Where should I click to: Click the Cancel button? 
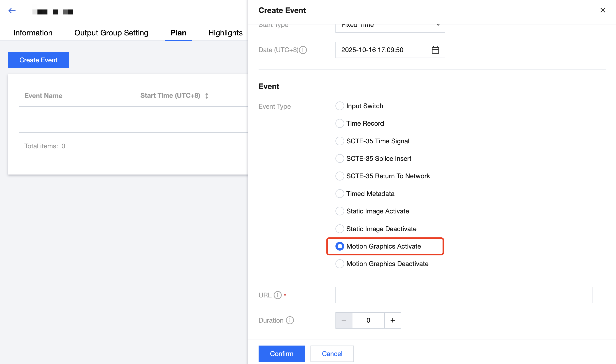[x=332, y=354]
